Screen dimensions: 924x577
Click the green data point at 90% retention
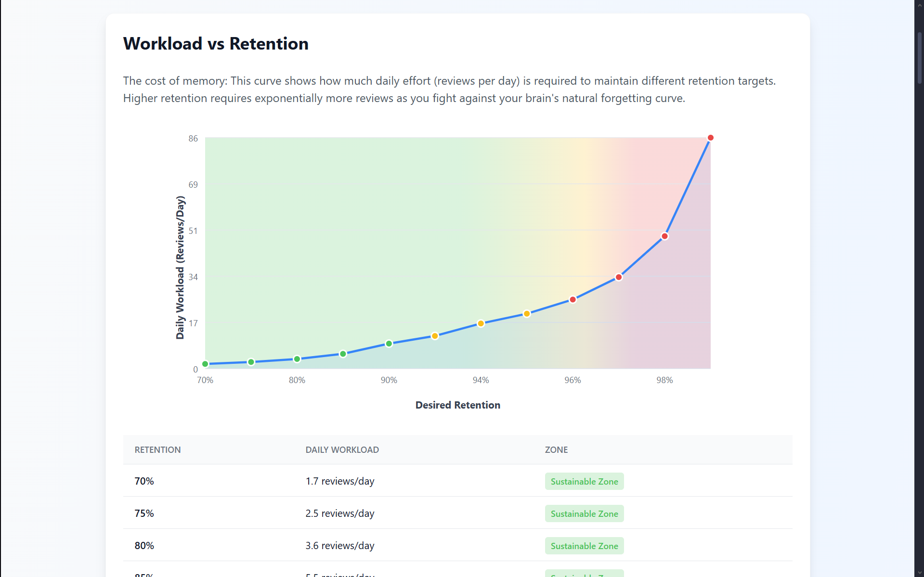[x=389, y=344]
